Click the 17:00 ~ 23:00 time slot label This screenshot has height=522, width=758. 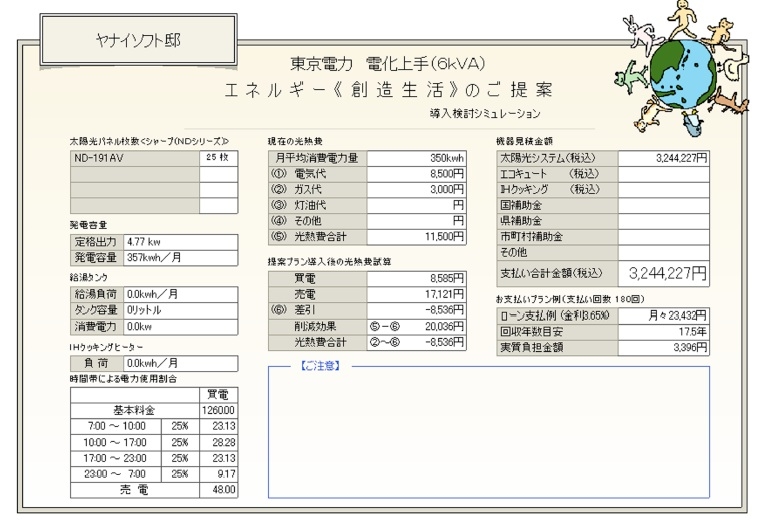115,458
